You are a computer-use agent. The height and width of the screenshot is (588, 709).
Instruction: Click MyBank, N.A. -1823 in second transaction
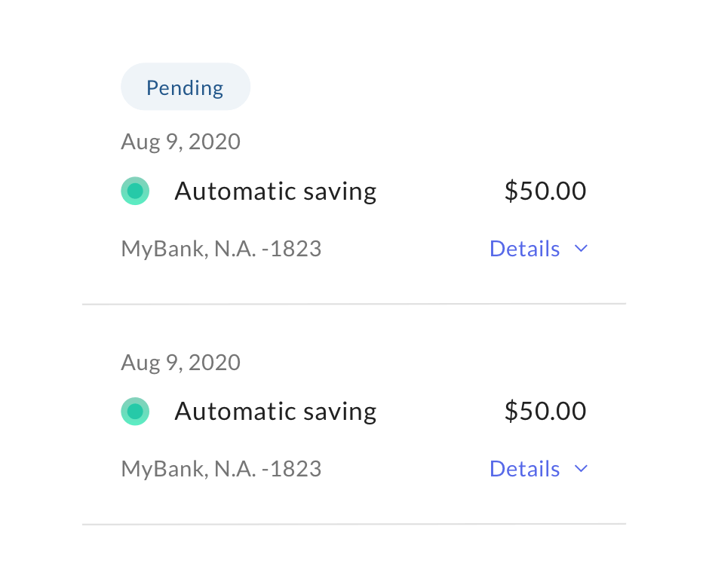[x=221, y=469]
